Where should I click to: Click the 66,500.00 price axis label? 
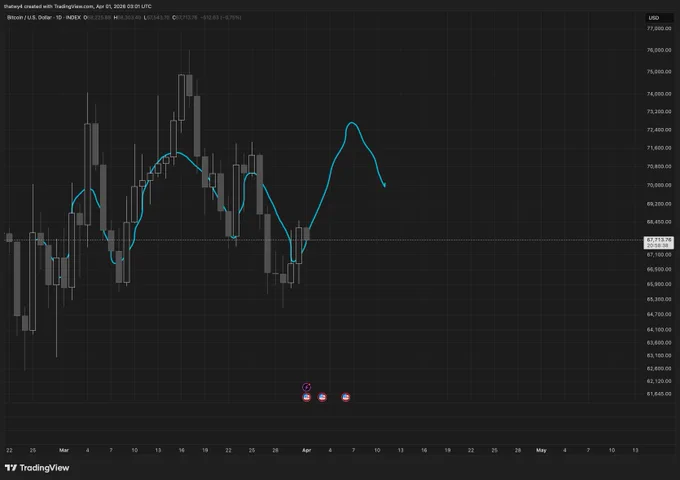pyautogui.click(x=659, y=269)
